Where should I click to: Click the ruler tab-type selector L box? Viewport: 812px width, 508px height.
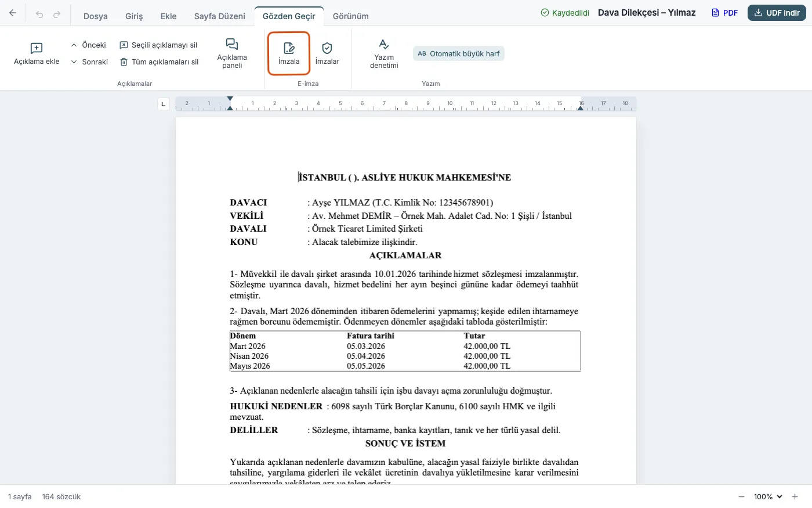(x=164, y=104)
